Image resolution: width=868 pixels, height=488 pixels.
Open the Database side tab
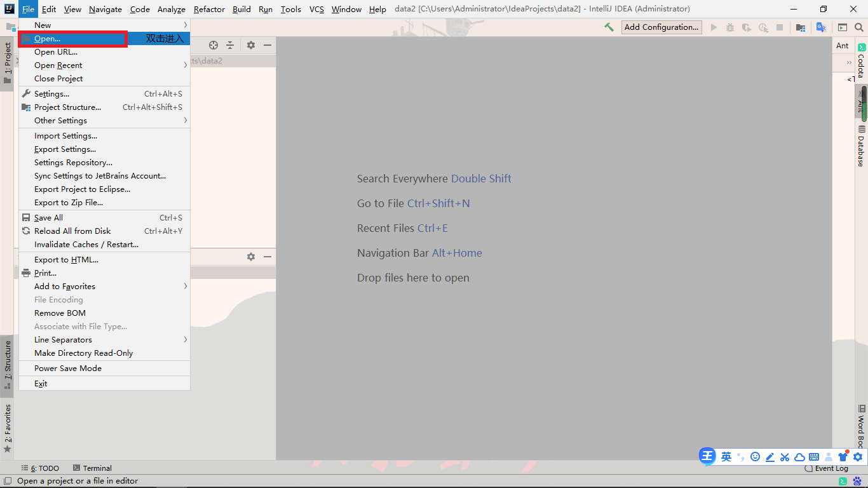(x=862, y=146)
